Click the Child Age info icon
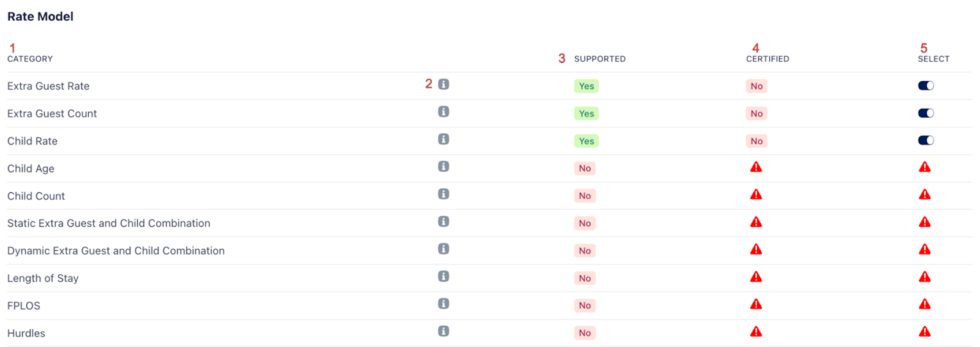The height and width of the screenshot is (347, 980). (443, 166)
